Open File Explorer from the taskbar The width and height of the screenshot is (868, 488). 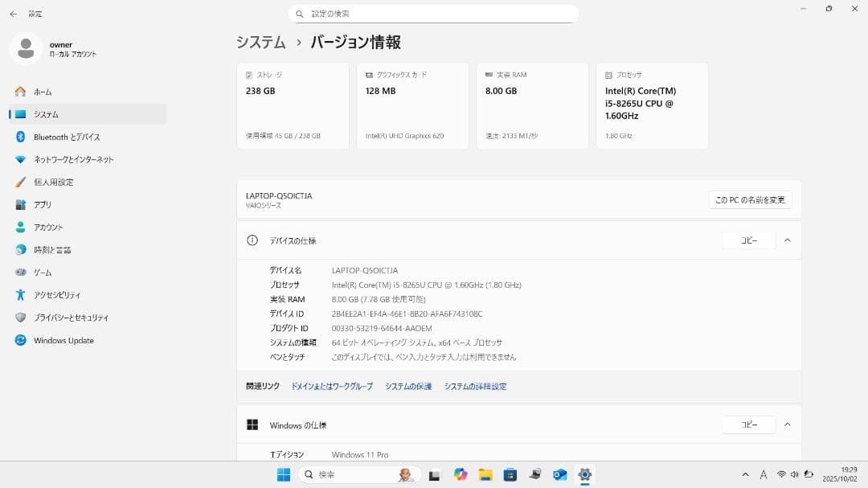[485, 474]
